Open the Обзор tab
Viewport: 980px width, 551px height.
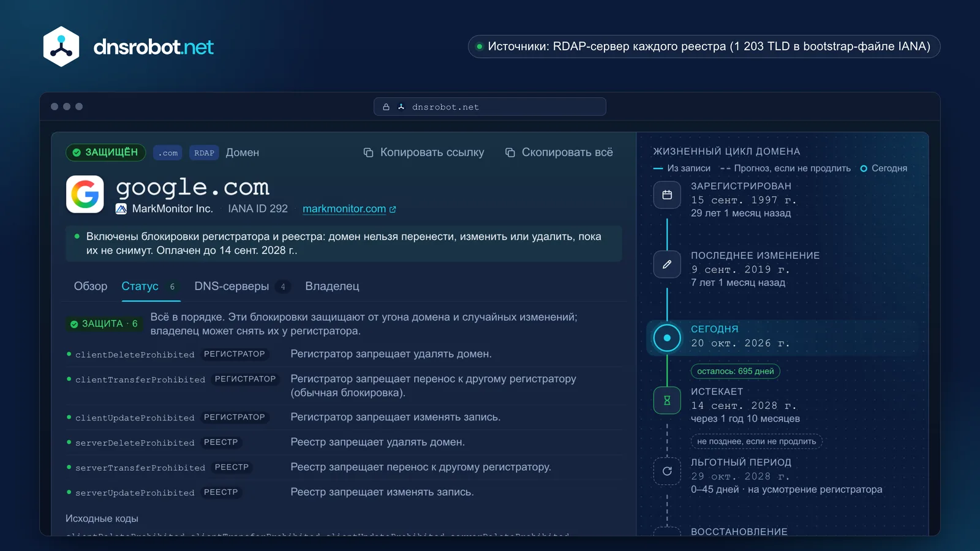click(x=91, y=286)
